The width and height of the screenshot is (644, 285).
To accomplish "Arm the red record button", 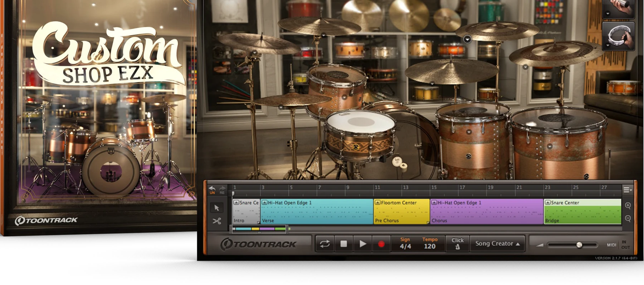I will pos(381,244).
